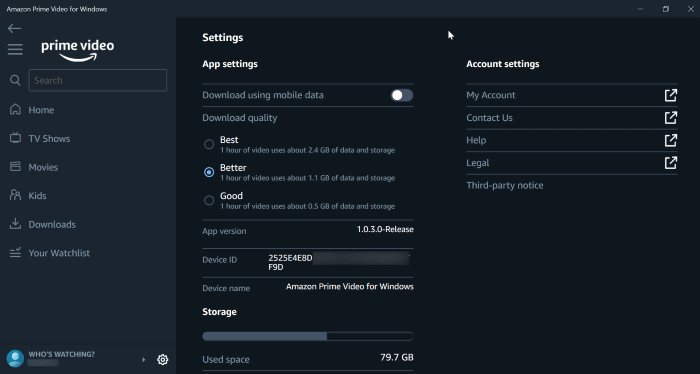The width and height of the screenshot is (700, 374).
Task: Click the external link icon beside My Account
Action: [x=671, y=95]
